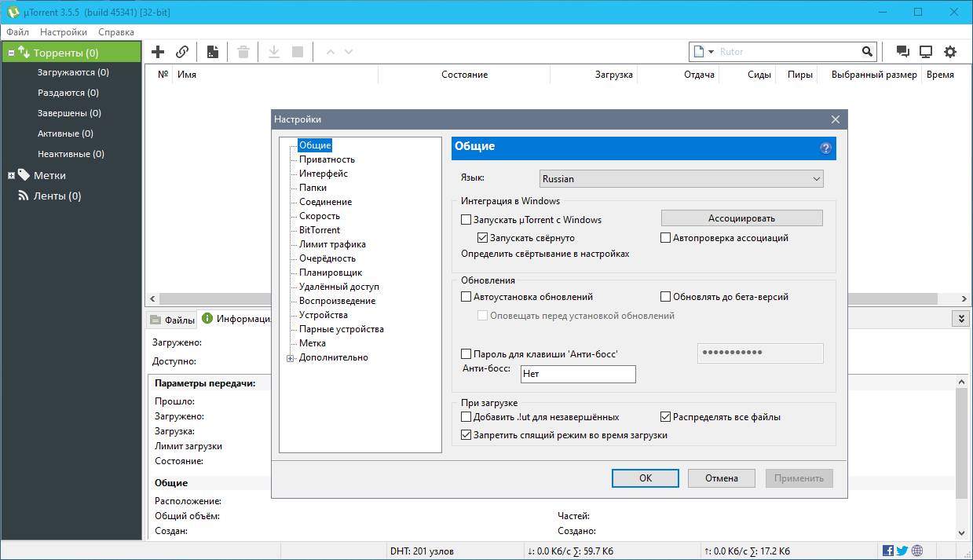Image resolution: width=973 pixels, height=560 pixels.
Task: Click the Facebook icon in status bar
Action: point(888,551)
